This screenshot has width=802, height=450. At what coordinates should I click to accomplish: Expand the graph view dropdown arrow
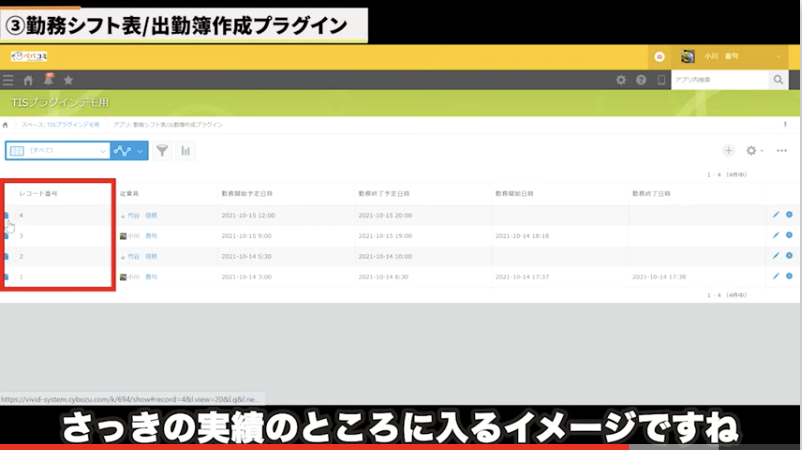pos(140,151)
